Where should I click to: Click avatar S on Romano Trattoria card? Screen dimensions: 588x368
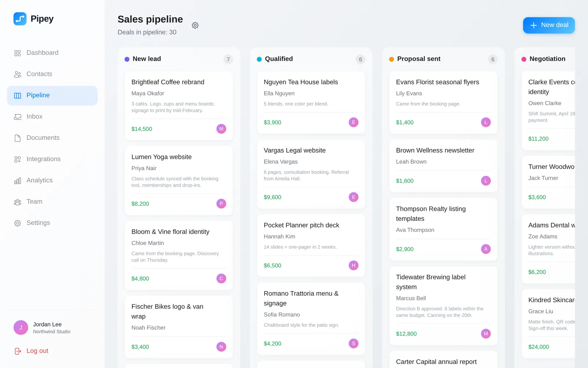pos(354,343)
